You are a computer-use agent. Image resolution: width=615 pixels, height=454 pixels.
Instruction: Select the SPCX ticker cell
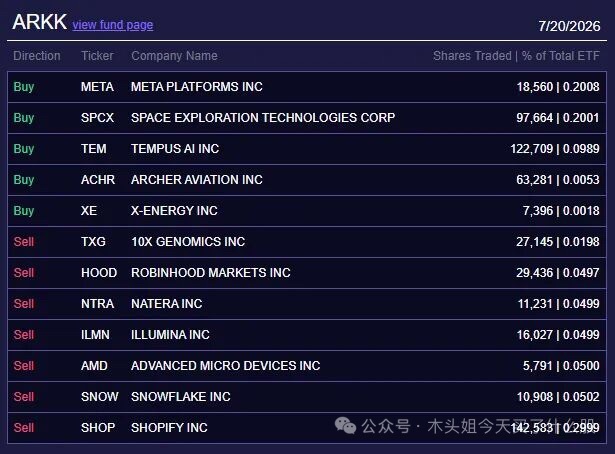[97, 118]
